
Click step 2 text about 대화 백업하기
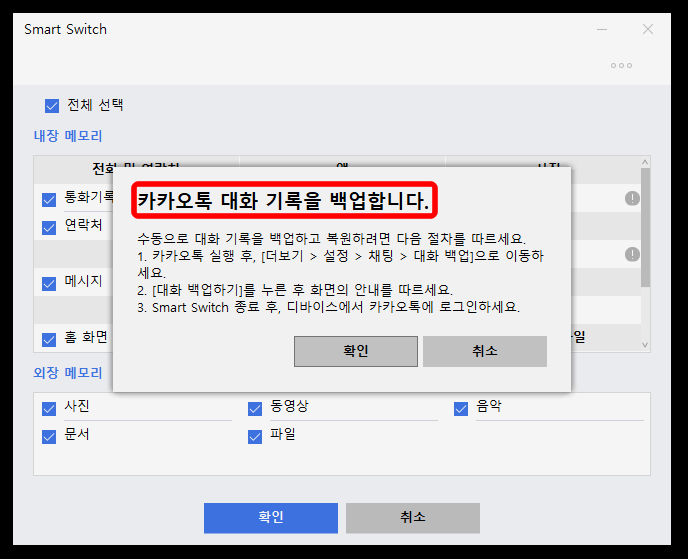pyautogui.click(x=295, y=290)
